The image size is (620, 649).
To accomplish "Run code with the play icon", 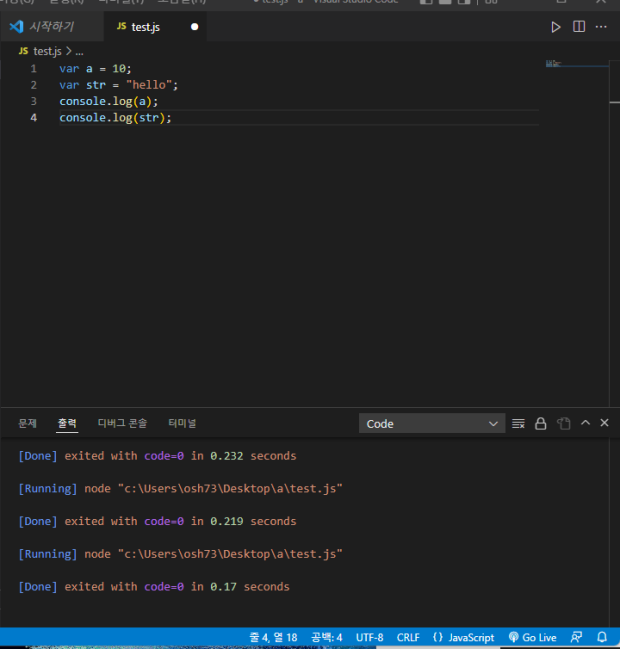I will tap(555, 27).
